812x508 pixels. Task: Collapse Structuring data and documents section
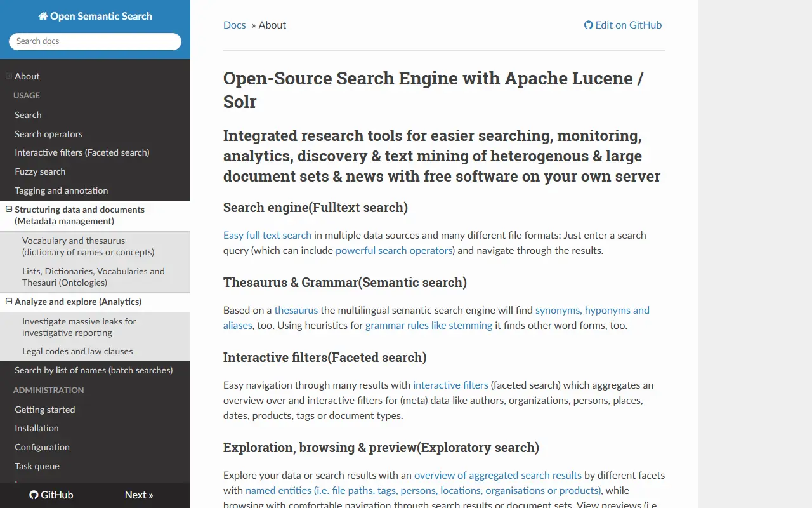9,210
